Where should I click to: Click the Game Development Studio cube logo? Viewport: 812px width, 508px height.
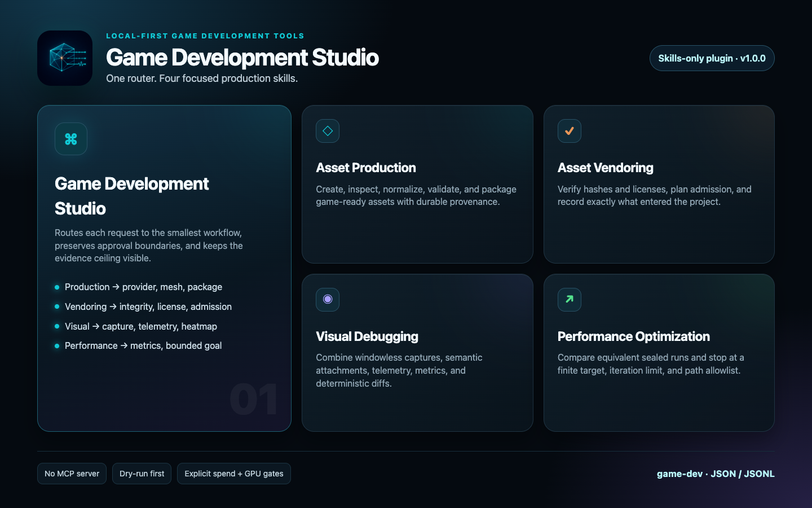pyautogui.click(x=65, y=58)
